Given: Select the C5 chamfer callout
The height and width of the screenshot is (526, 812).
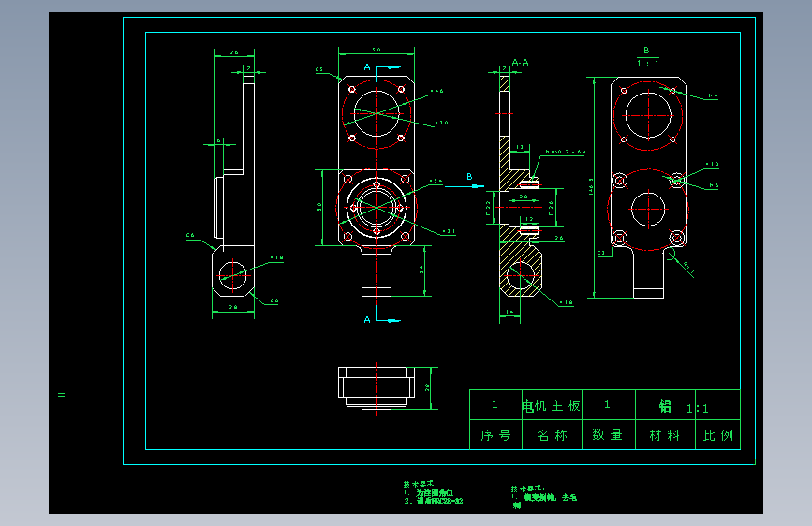Looking at the screenshot, I should (x=319, y=69).
